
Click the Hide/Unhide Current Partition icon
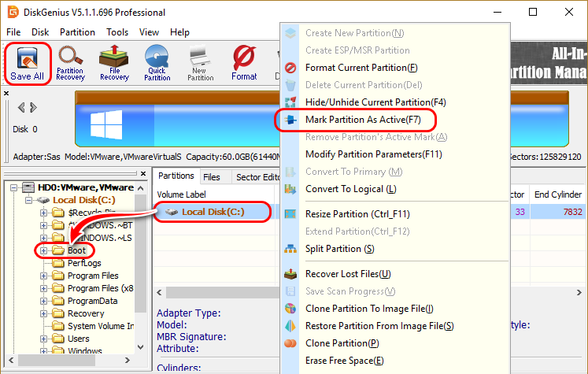pos(290,102)
